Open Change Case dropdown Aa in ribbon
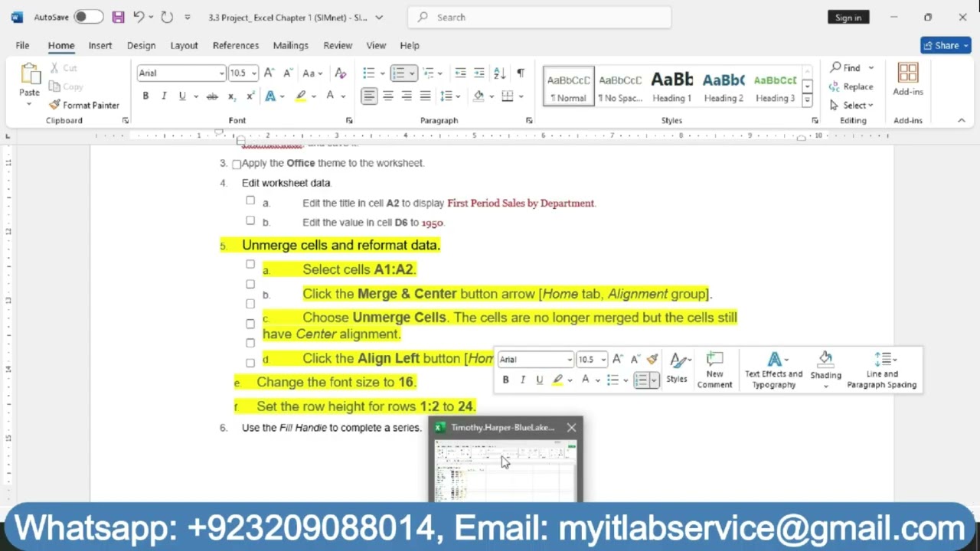The width and height of the screenshot is (980, 551). pyautogui.click(x=312, y=73)
